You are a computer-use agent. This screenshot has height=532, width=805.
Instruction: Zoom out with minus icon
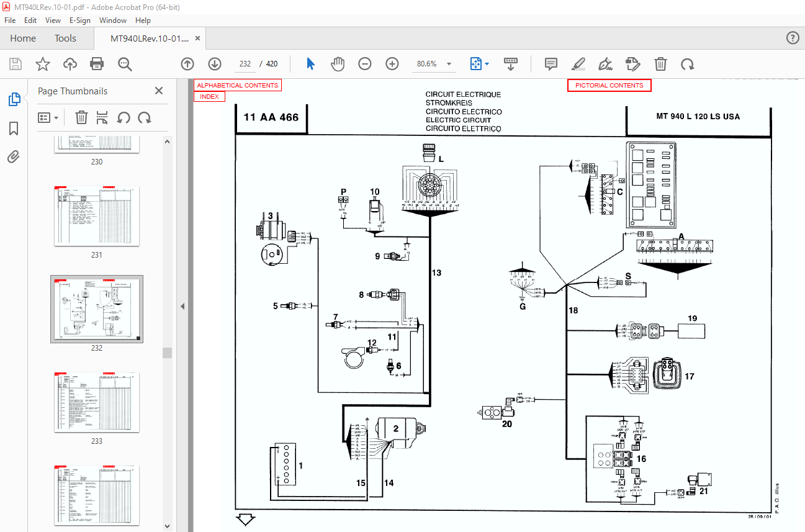coord(365,64)
